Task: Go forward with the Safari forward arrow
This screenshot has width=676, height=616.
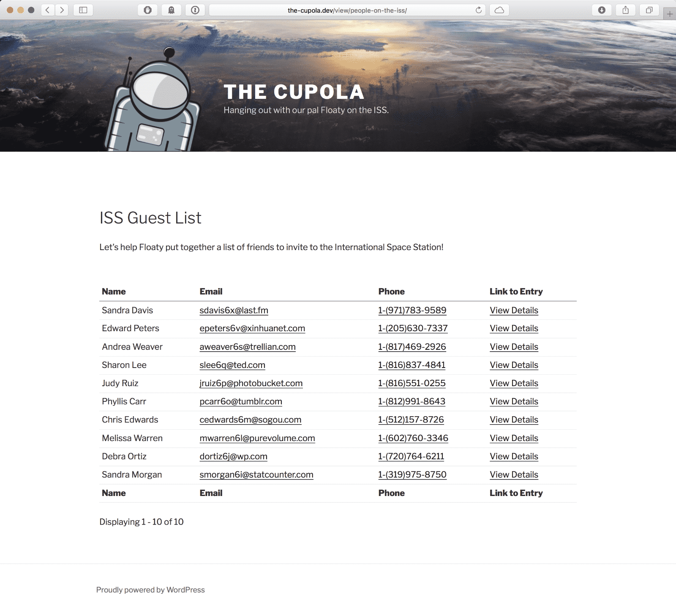Action: 62,10
